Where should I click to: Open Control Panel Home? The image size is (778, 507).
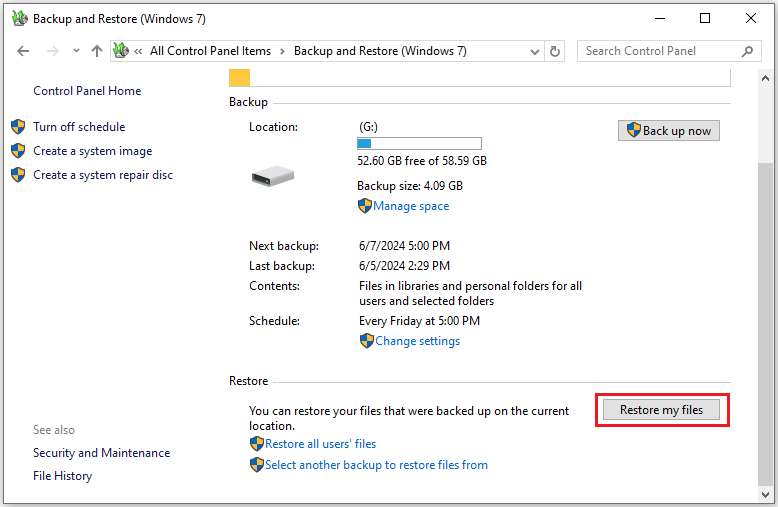(87, 91)
